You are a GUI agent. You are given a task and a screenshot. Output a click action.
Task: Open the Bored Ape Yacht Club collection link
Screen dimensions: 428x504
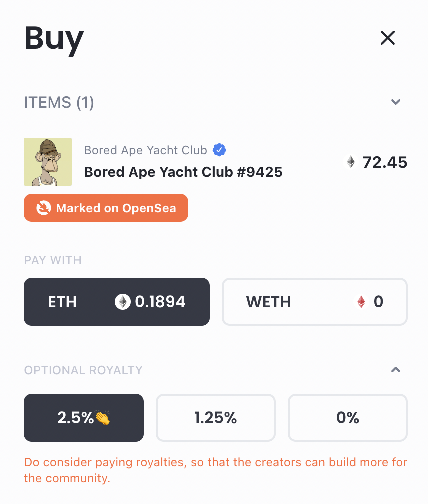tap(145, 150)
